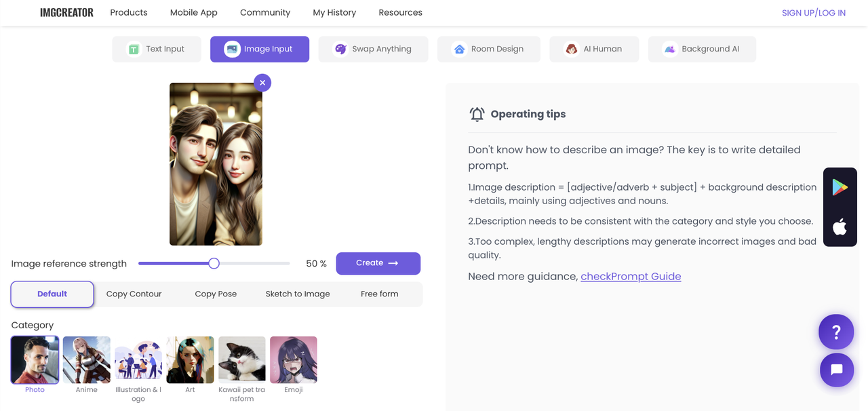This screenshot has height=411, width=868.
Task: Switch to Room Design tab
Action: pyautogui.click(x=489, y=49)
